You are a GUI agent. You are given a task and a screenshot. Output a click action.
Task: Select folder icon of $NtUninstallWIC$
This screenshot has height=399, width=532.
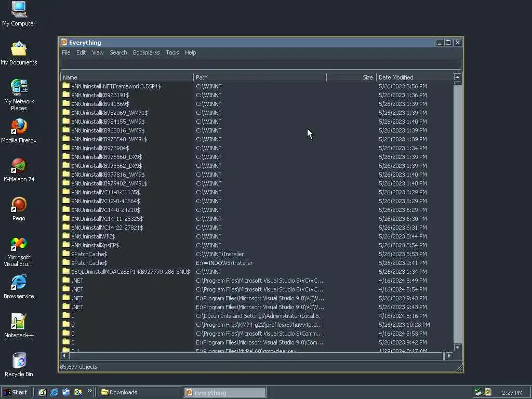(66, 236)
